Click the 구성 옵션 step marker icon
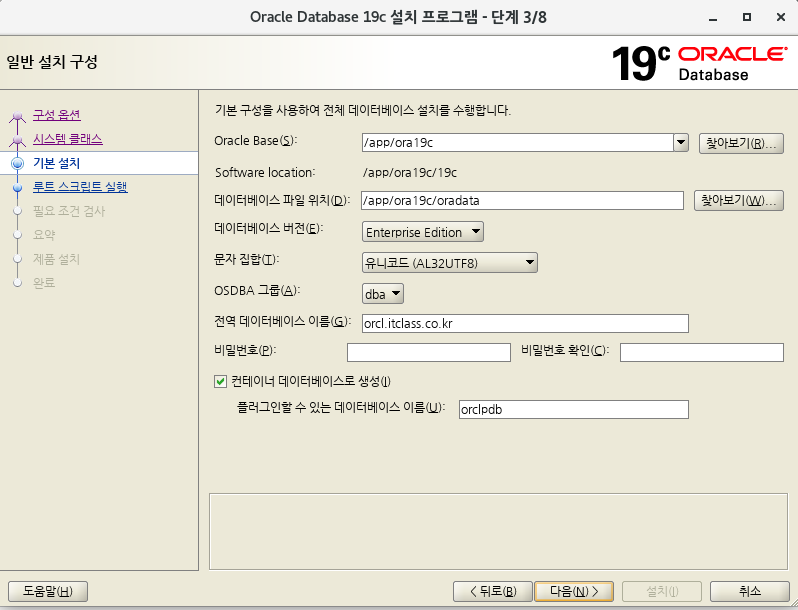This screenshot has height=610, width=798. pyautogui.click(x=18, y=116)
